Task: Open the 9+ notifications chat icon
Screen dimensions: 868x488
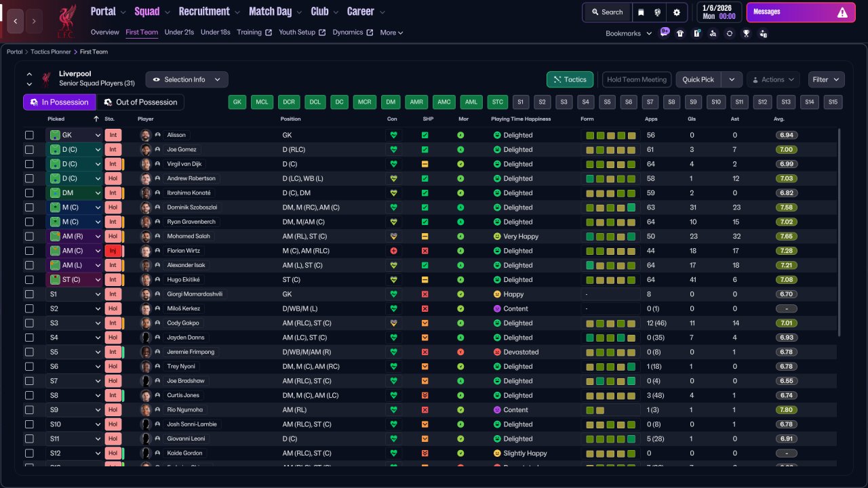Action: tap(664, 32)
